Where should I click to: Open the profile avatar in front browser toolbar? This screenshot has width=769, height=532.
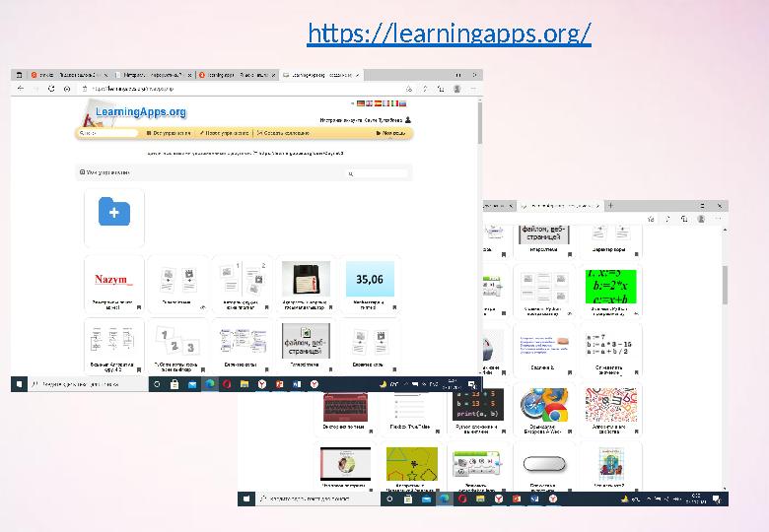pyautogui.click(x=457, y=89)
